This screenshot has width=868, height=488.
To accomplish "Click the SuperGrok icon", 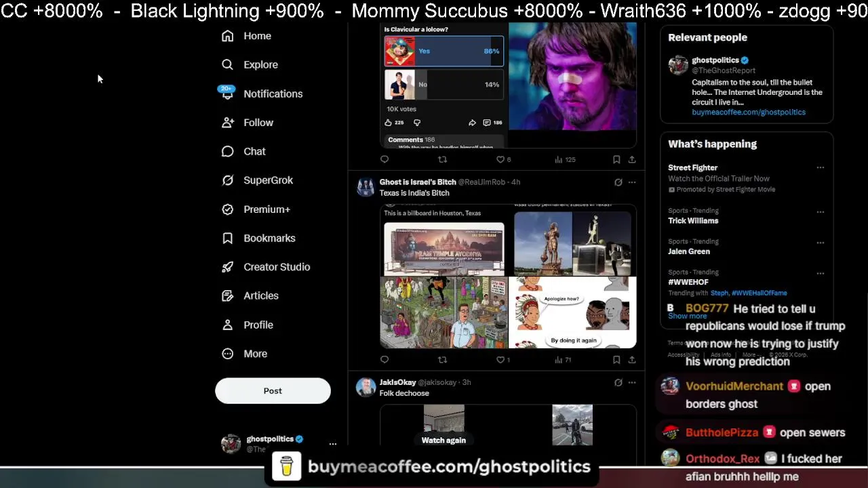I will (x=228, y=180).
